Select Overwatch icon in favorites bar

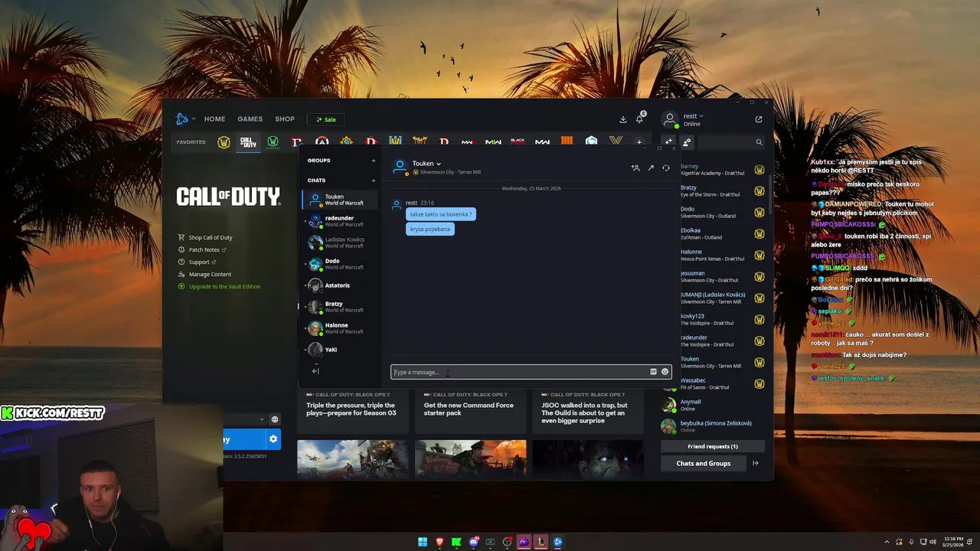322,142
